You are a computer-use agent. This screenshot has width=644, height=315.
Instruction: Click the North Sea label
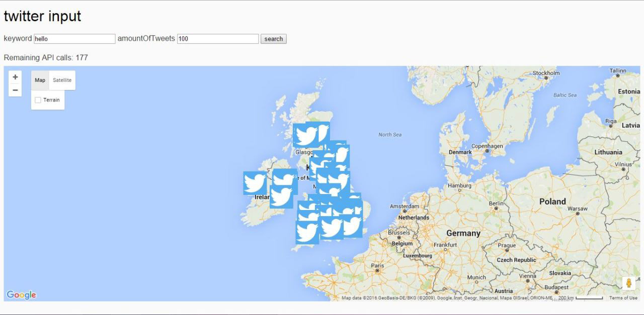point(390,135)
